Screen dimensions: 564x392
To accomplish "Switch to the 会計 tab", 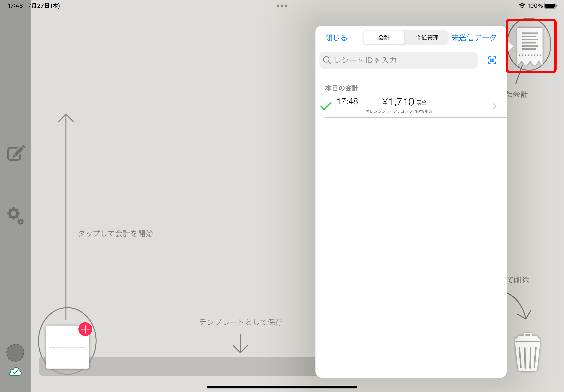I will [x=384, y=38].
